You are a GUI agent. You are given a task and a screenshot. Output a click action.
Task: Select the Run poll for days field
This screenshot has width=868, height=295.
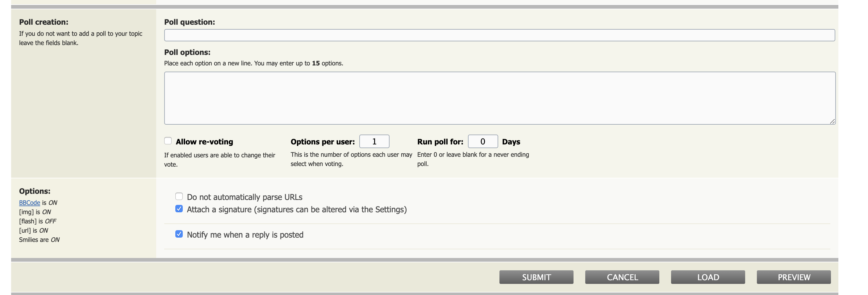[482, 141]
